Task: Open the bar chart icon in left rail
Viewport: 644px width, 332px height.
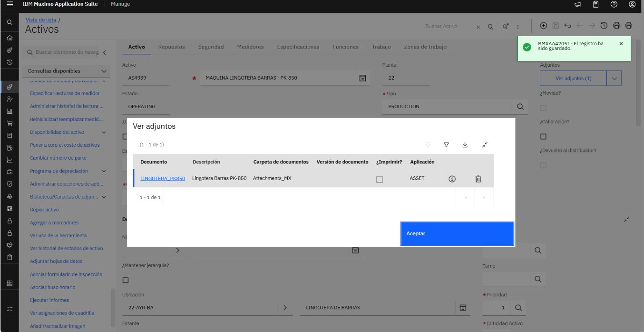Action: tap(10, 111)
